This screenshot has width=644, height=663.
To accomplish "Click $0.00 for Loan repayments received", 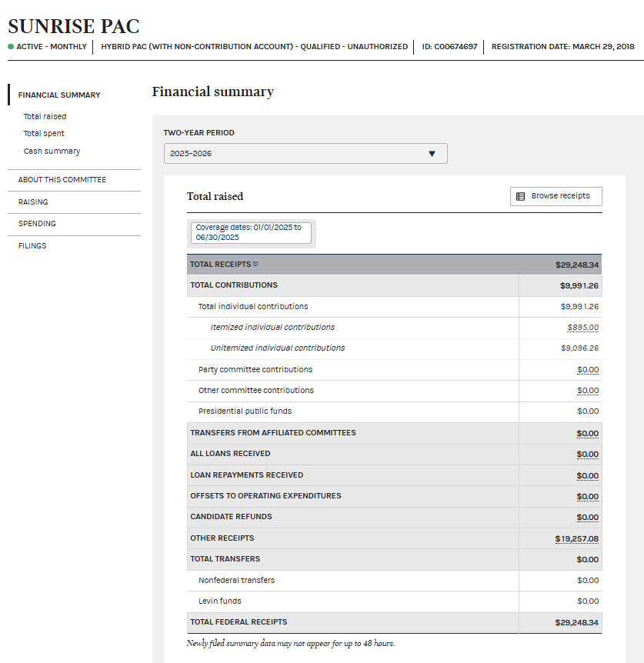I will coord(587,475).
